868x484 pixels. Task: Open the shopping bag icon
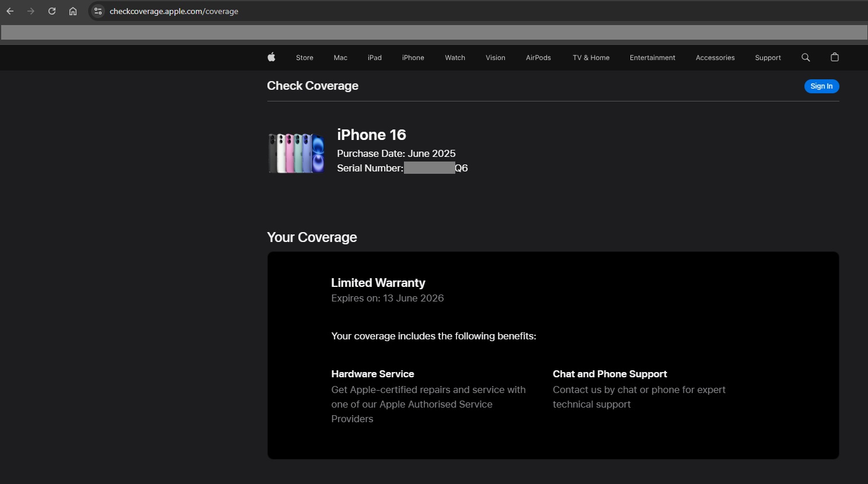pos(835,57)
